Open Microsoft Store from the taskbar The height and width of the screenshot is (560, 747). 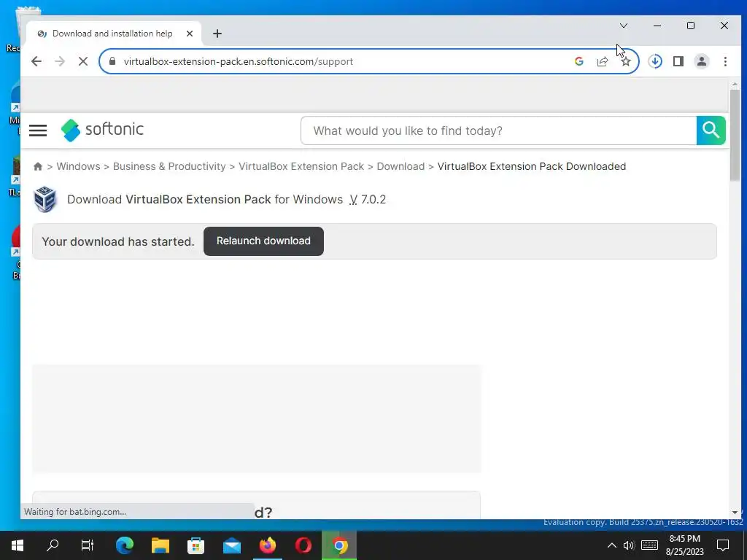click(x=196, y=545)
